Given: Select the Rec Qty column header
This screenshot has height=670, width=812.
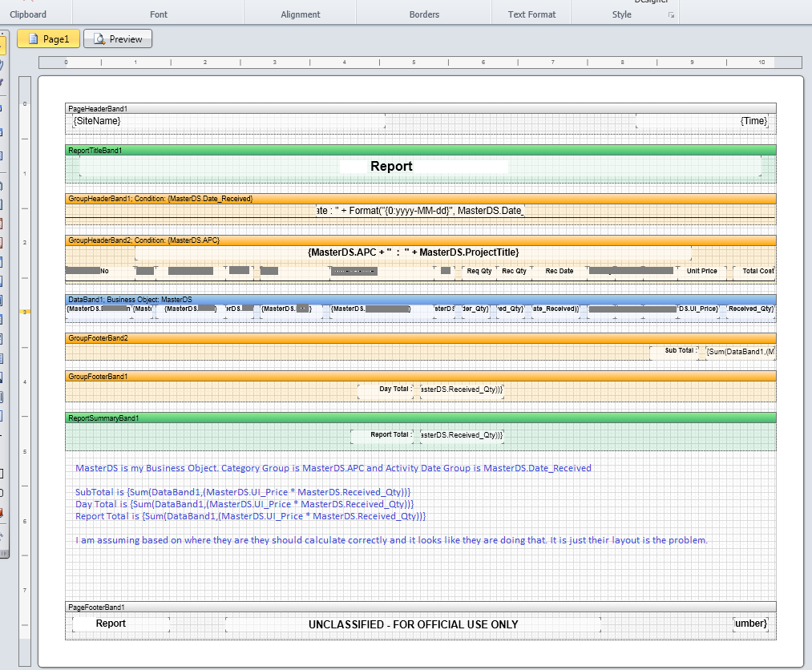Looking at the screenshot, I should click(x=515, y=271).
